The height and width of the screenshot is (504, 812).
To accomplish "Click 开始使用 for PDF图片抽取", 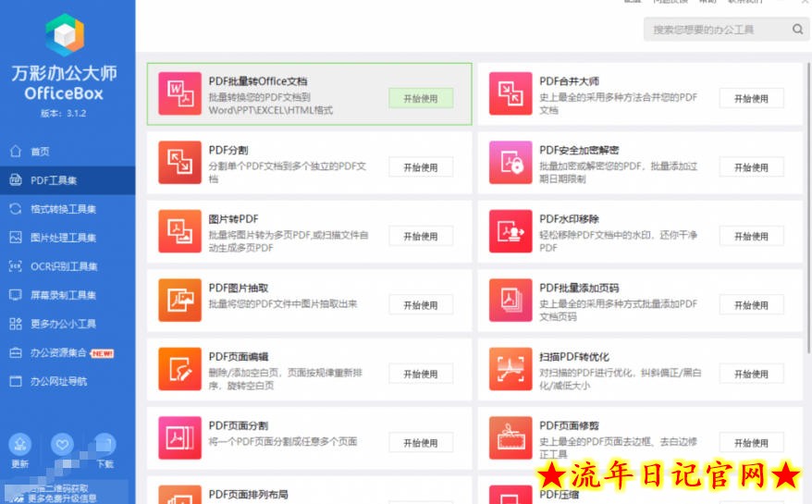I will (421, 305).
